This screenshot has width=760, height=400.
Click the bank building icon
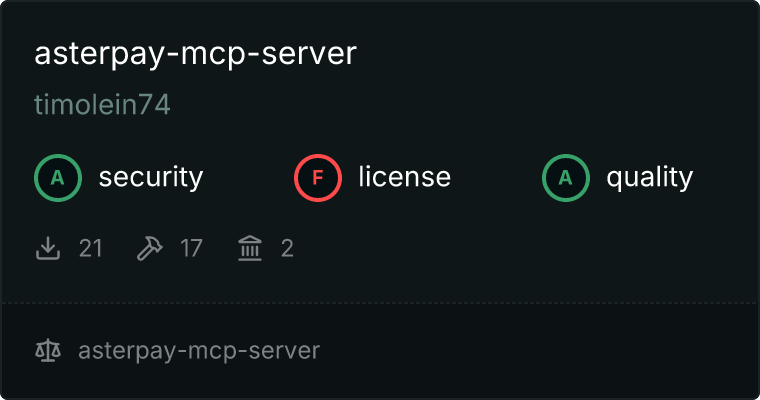pos(250,248)
